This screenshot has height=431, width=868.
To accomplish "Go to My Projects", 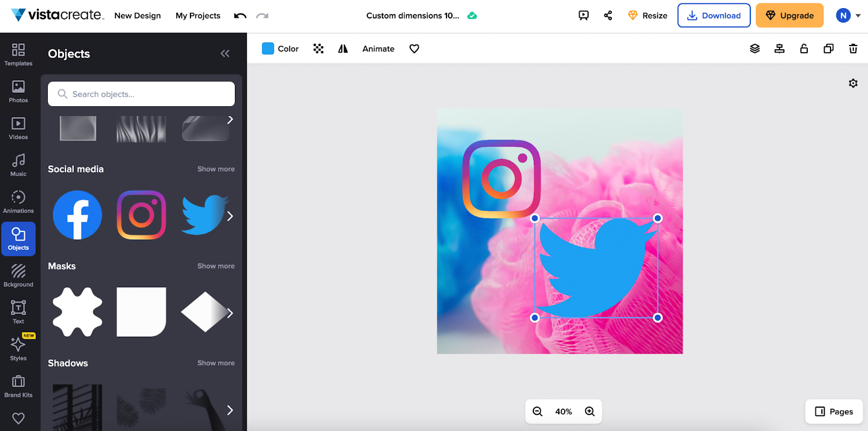I will click(x=198, y=16).
